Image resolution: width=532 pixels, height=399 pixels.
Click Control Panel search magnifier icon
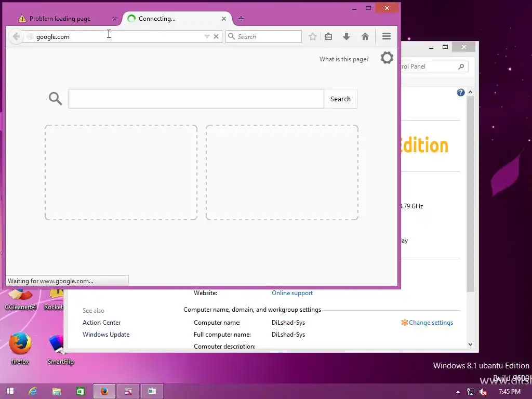pos(461,66)
